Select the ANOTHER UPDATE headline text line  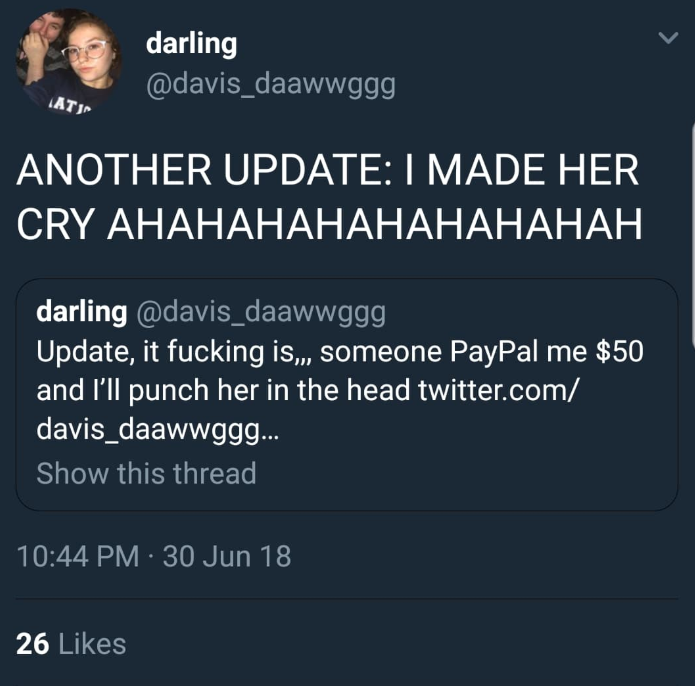[x=328, y=170]
